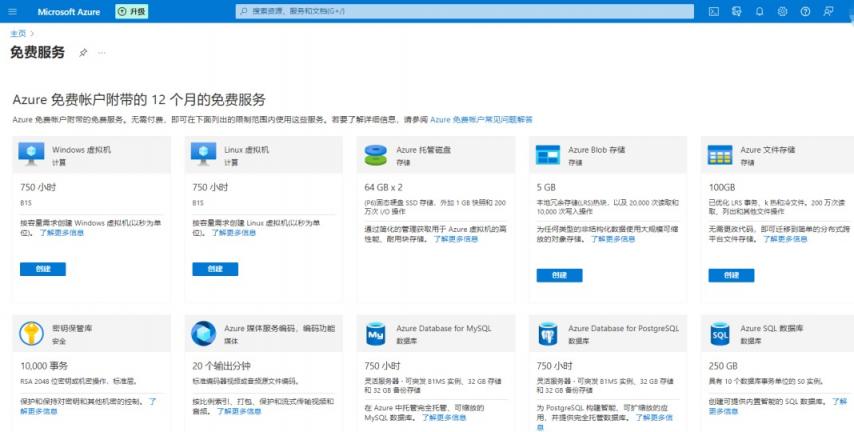This screenshot has height=432, width=854.
Task: Open the help question mark menu
Action: click(805, 11)
